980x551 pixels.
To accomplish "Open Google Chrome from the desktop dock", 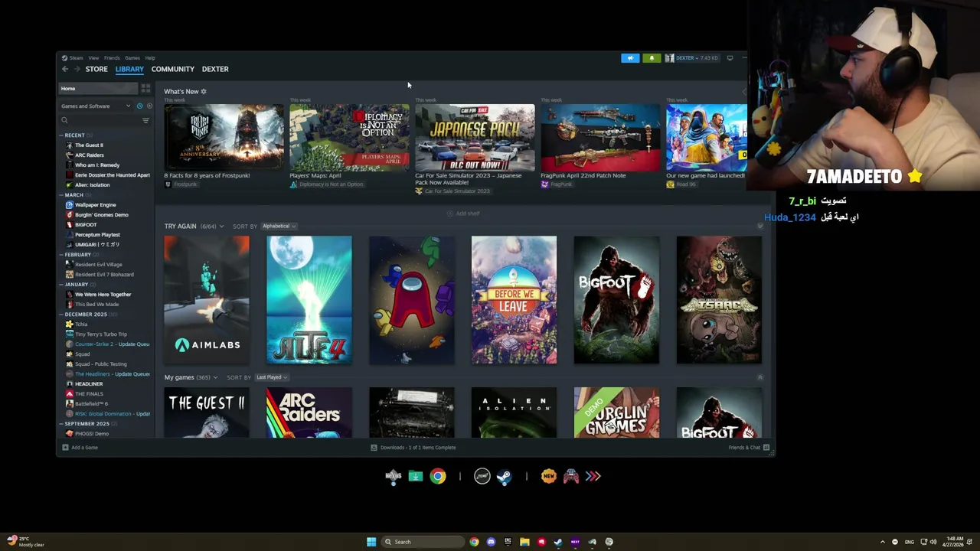I will (x=438, y=476).
